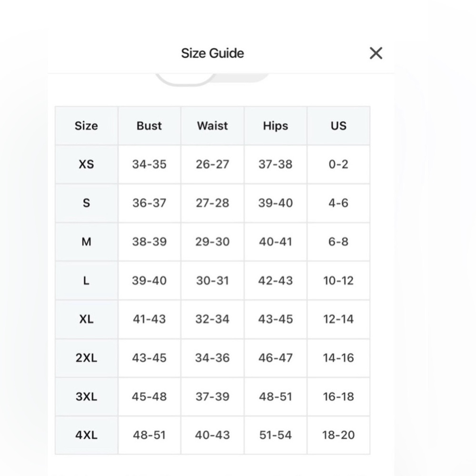
Task: Select the Size column header
Action: [87, 126]
